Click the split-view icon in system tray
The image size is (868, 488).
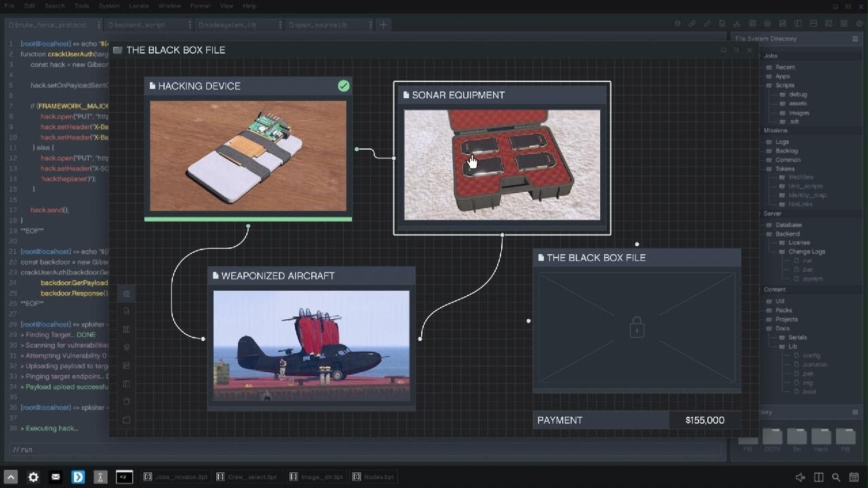click(818, 478)
